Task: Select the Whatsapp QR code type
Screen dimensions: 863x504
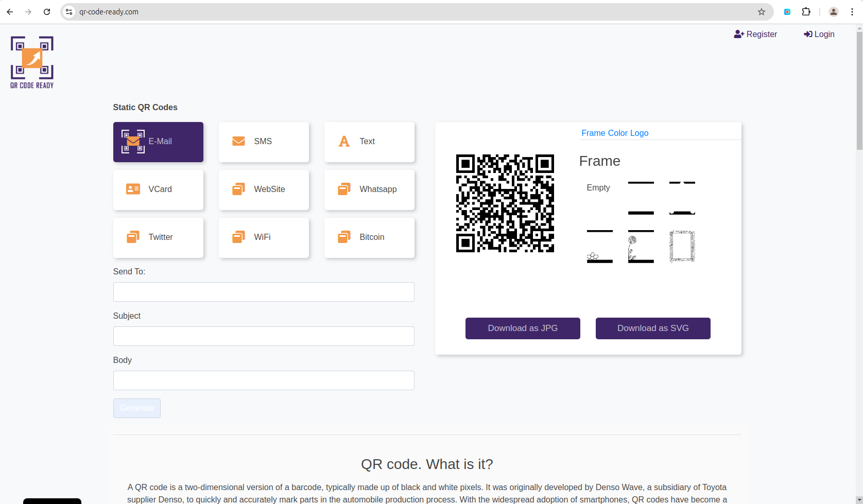Action: click(369, 190)
